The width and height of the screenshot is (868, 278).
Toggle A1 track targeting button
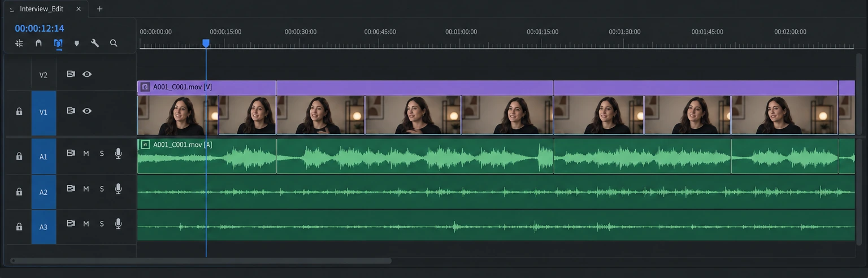pyautogui.click(x=44, y=157)
